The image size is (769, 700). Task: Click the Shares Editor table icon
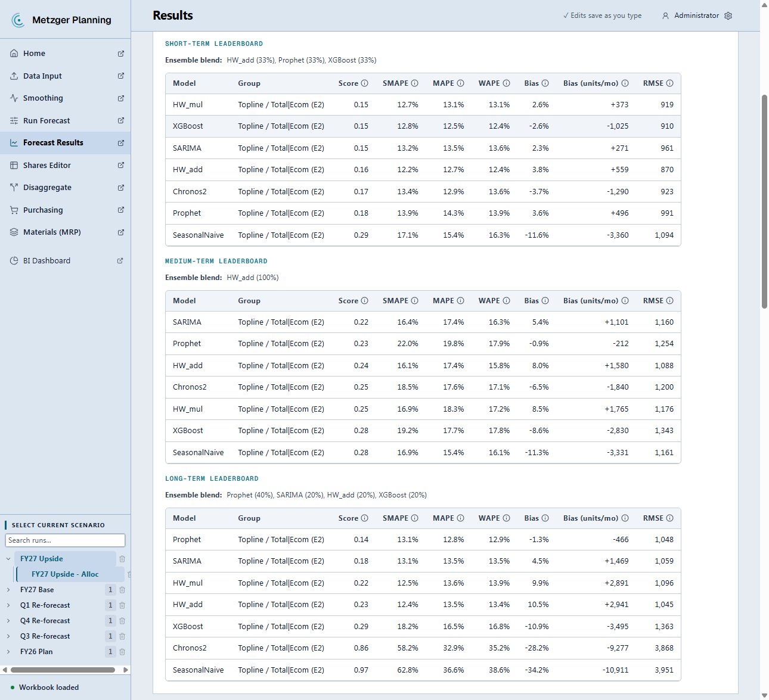click(14, 165)
